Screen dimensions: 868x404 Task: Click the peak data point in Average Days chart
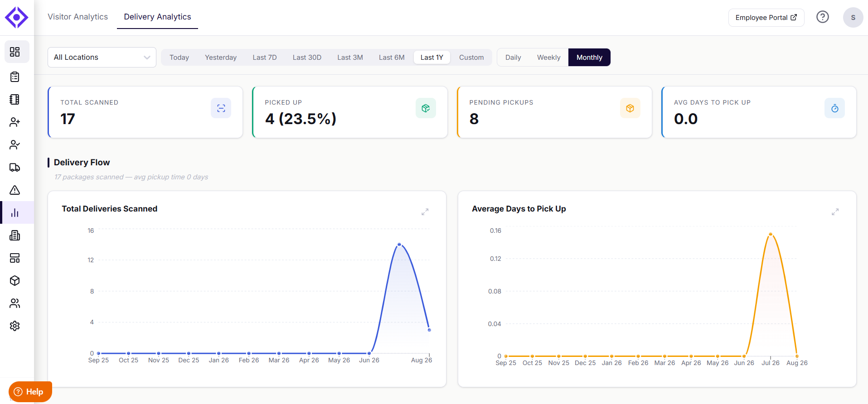click(771, 234)
